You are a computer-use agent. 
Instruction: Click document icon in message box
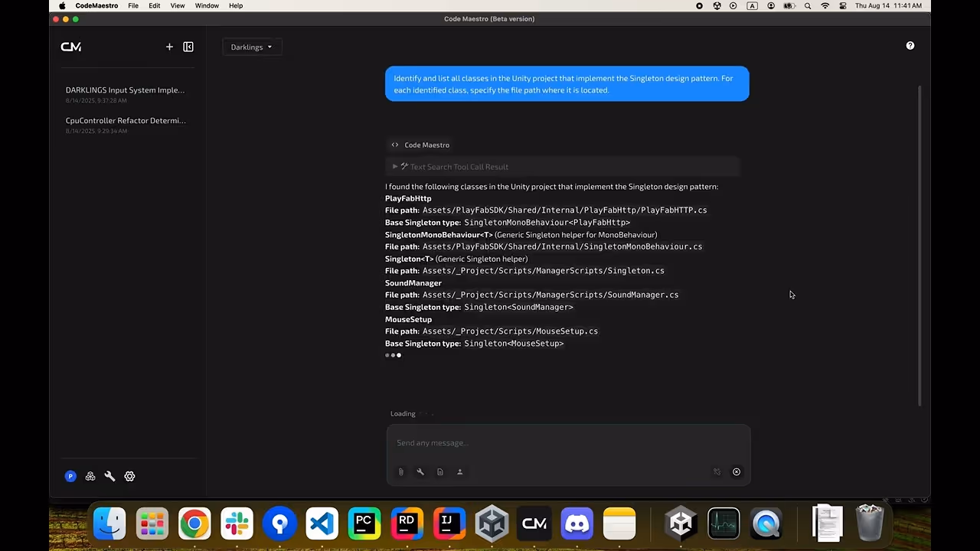440,472
